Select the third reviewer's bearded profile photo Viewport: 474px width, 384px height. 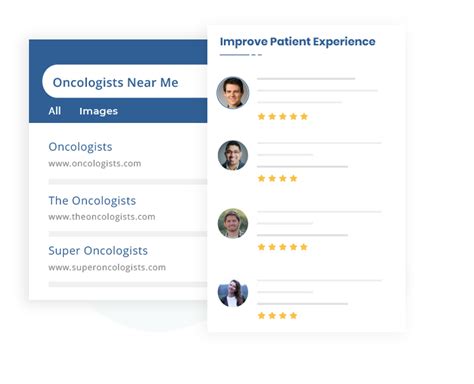(233, 223)
